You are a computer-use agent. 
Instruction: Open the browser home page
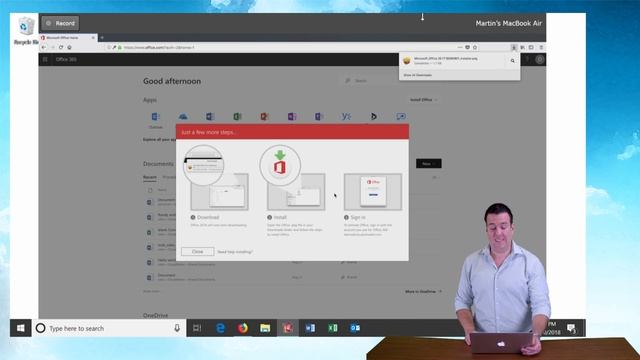click(x=69, y=47)
